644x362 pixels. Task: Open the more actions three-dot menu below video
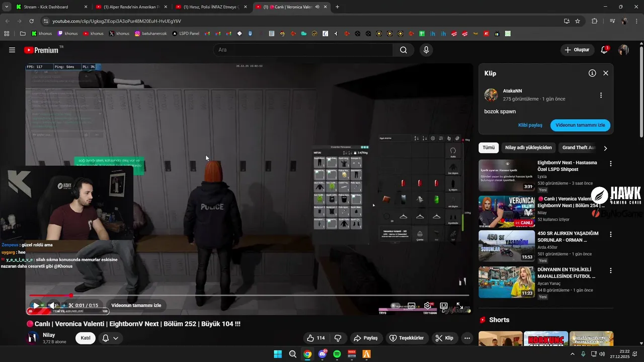(x=467, y=338)
